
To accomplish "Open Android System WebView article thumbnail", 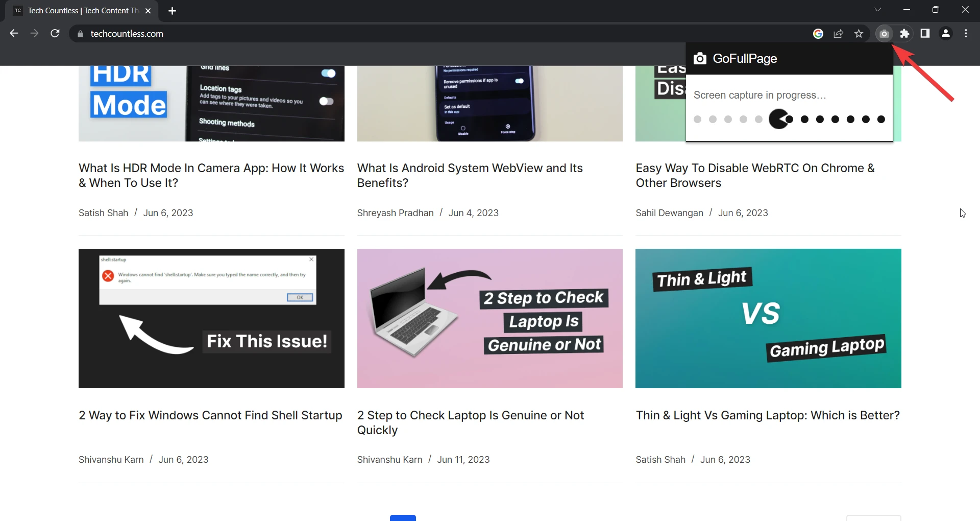I will pos(490,104).
